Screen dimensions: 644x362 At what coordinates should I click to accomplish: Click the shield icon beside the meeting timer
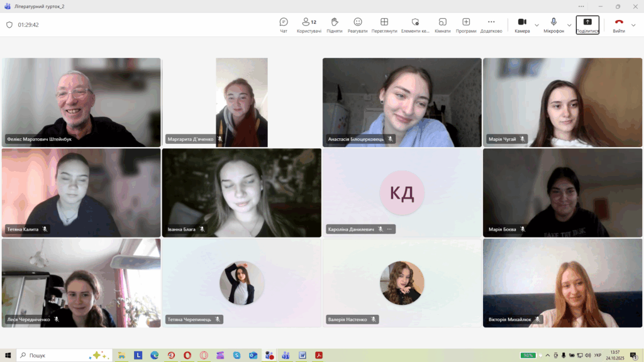[9, 25]
